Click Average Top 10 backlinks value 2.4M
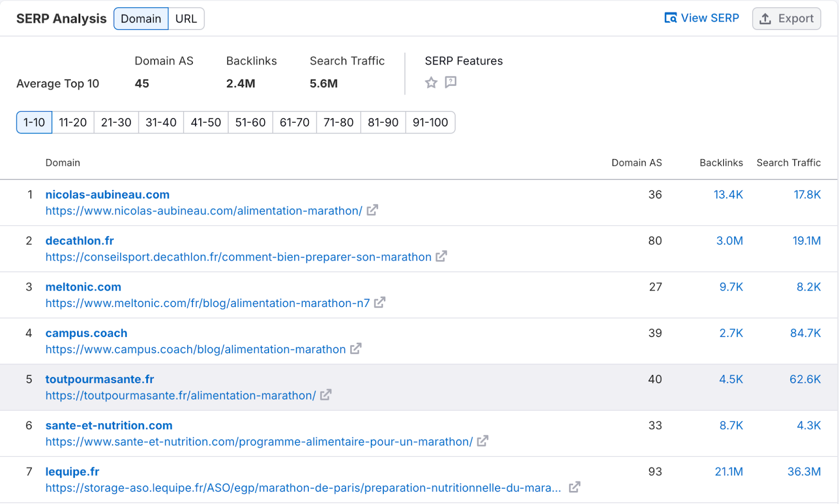The width and height of the screenshot is (839, 504). 241,83
